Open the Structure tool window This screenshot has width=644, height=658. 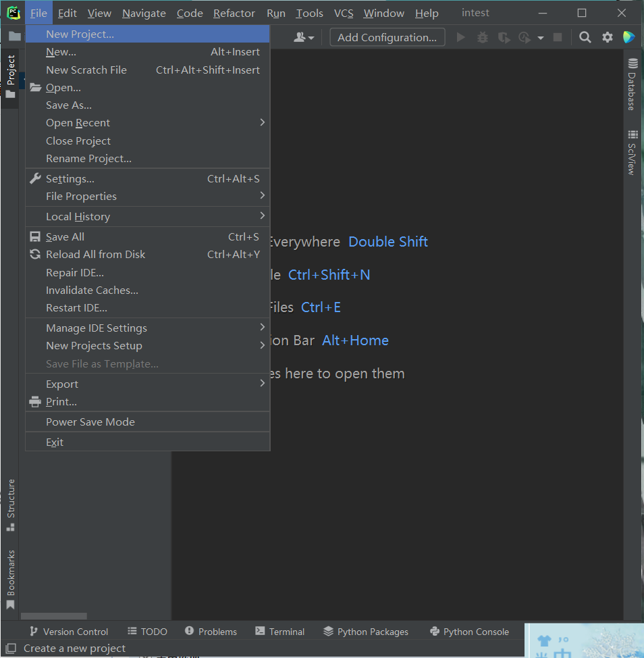pyautogui.click(x=11, y=505)
